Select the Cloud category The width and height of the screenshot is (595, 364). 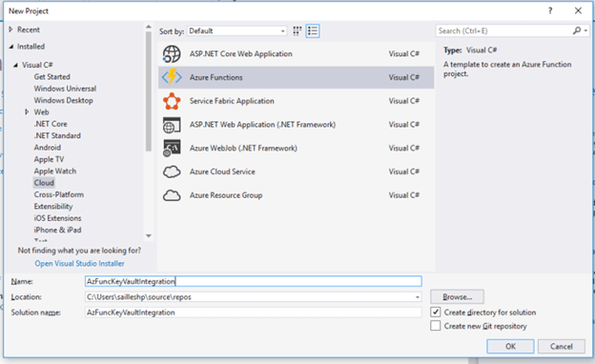pyautogui.click(x=44, y=183)
